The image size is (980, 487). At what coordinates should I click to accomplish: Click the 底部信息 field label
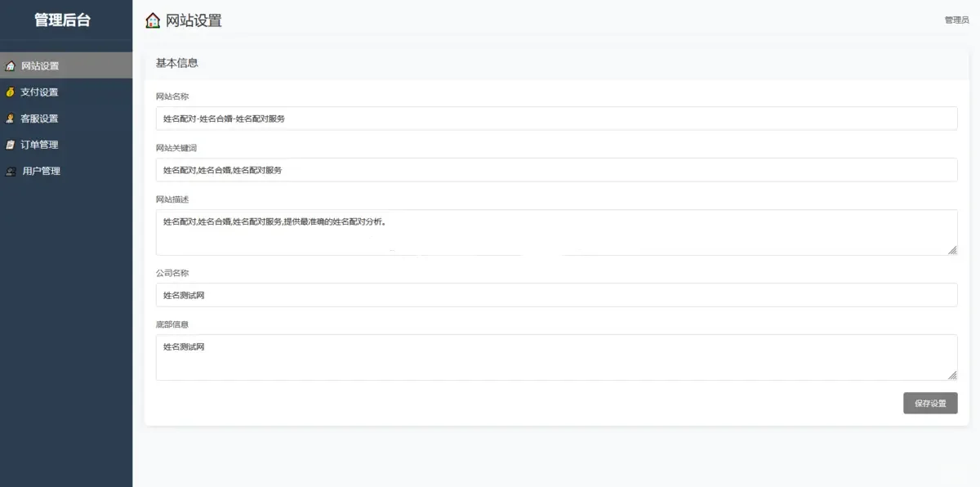(x=172, y=324)
